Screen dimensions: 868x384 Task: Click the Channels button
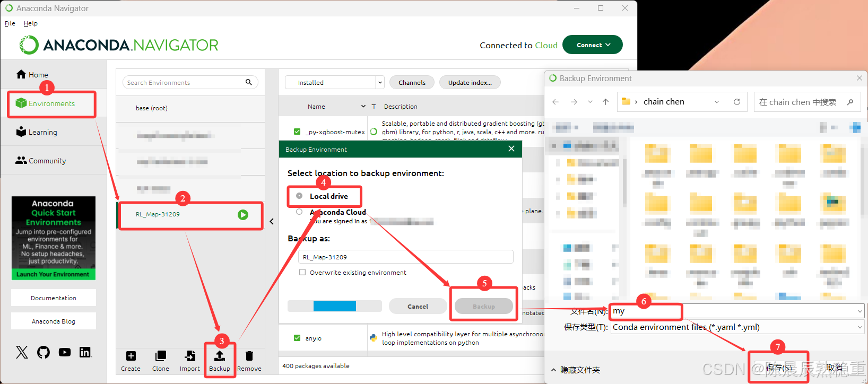click(412, 82)
